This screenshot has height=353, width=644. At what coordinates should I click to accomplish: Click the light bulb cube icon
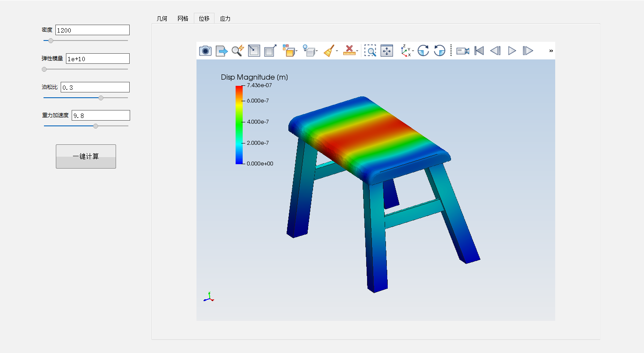(x=309, y=51)
